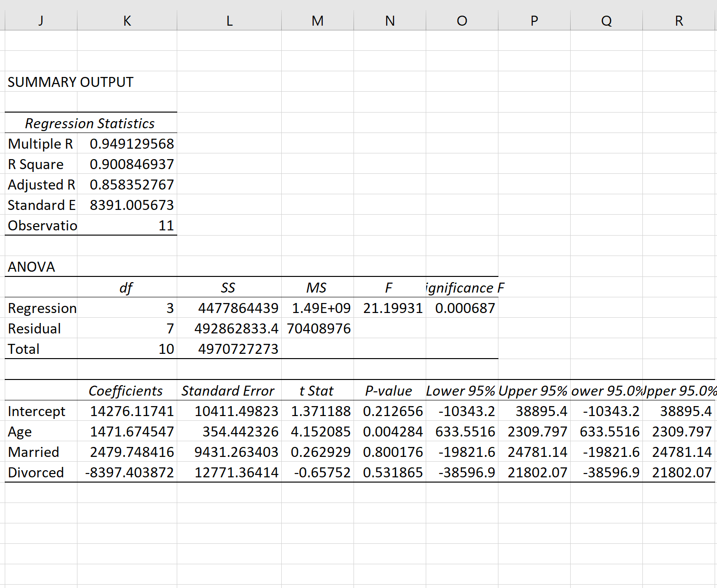Click the Significance F value 0.000687
Image resolution: width=717 pixels, height=588 pixels.
[462, 308]
